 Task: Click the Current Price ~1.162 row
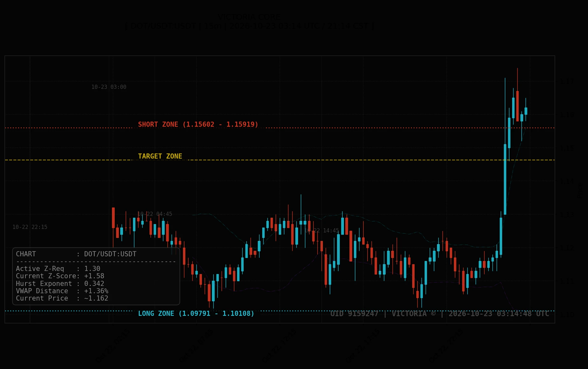[62, 298]
